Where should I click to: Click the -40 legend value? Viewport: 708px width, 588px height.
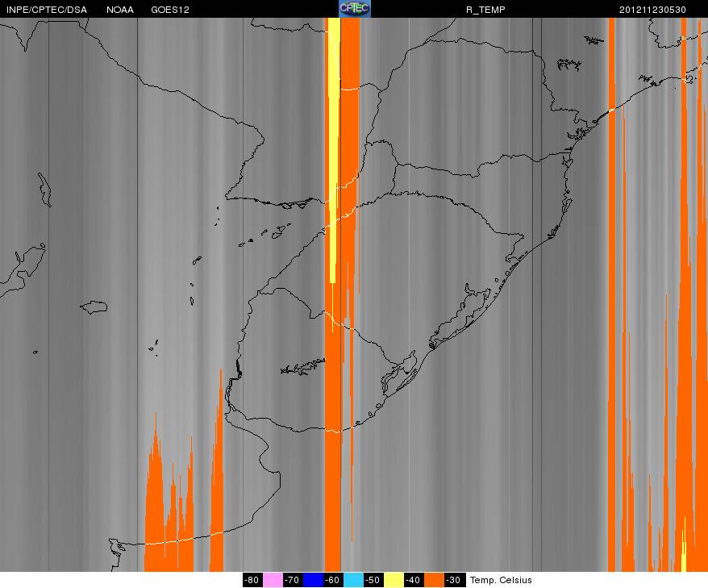click(413, 580)
